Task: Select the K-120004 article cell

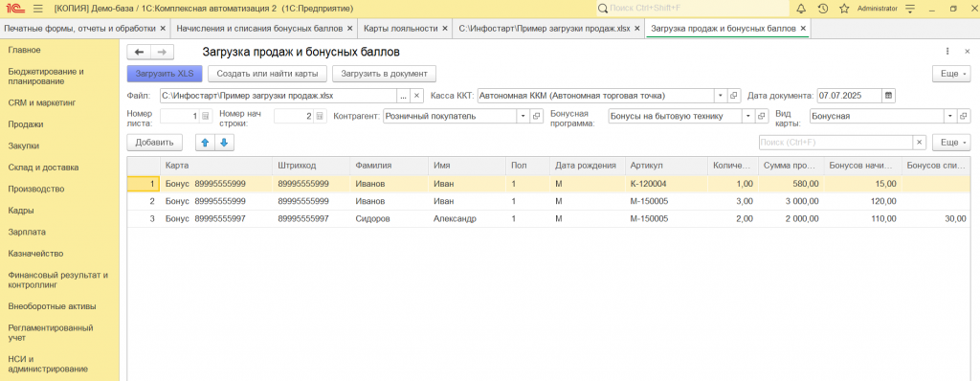Action: 667,184
